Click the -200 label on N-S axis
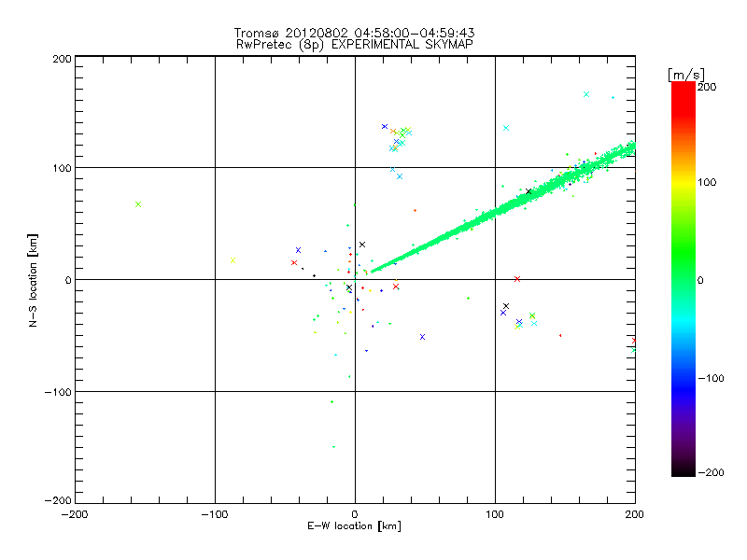This screenshot has width=747, height=560. coord(58,500)
